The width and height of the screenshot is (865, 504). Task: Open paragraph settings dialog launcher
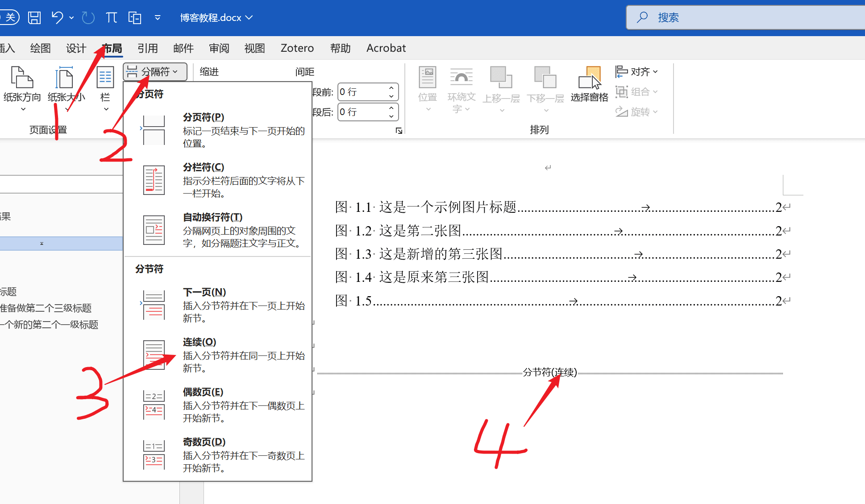point(399,131)
